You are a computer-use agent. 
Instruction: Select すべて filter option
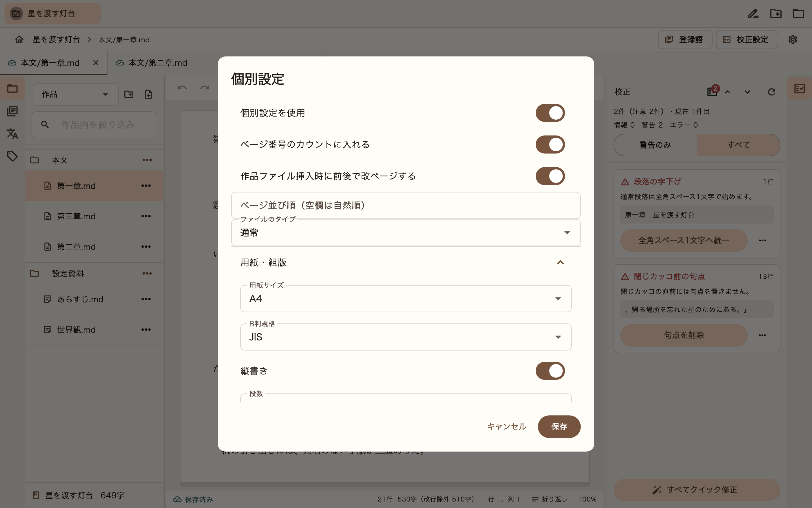tap(738, 145)
